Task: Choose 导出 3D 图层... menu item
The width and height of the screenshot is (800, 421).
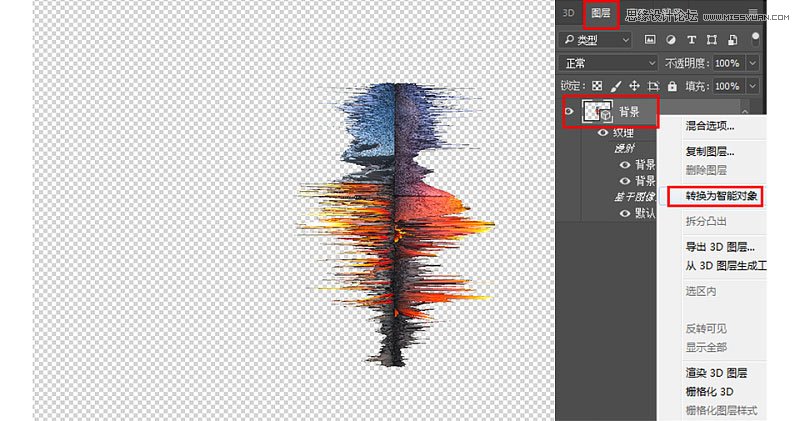Action: click(x=720, y=247)
